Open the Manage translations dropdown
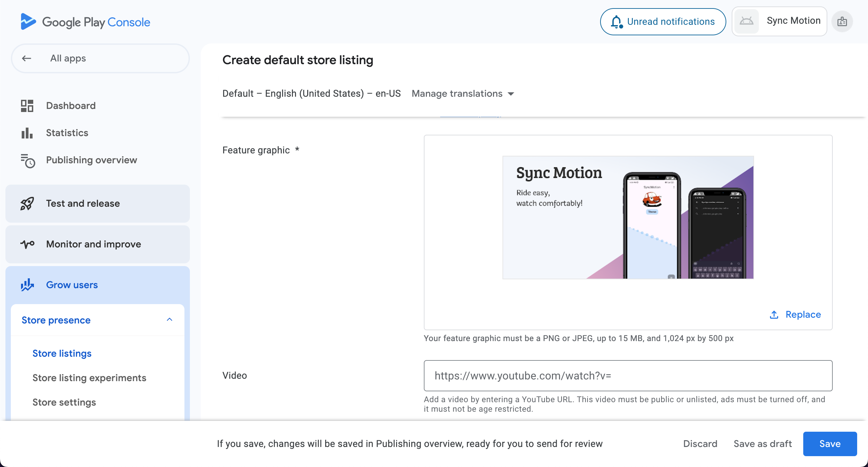Screen dimensions: 868x467 pos(463,94)
